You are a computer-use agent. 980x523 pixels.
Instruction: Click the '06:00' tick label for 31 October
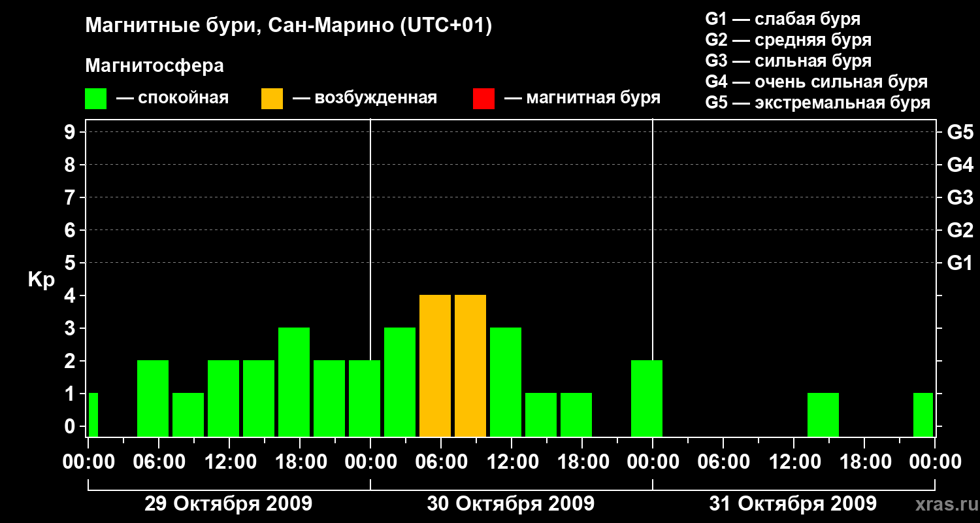point(723,462)
